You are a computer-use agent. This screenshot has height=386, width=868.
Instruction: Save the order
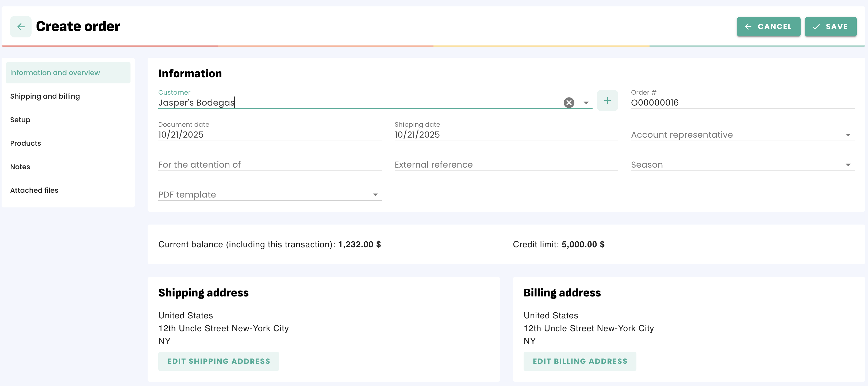(830, 27)
